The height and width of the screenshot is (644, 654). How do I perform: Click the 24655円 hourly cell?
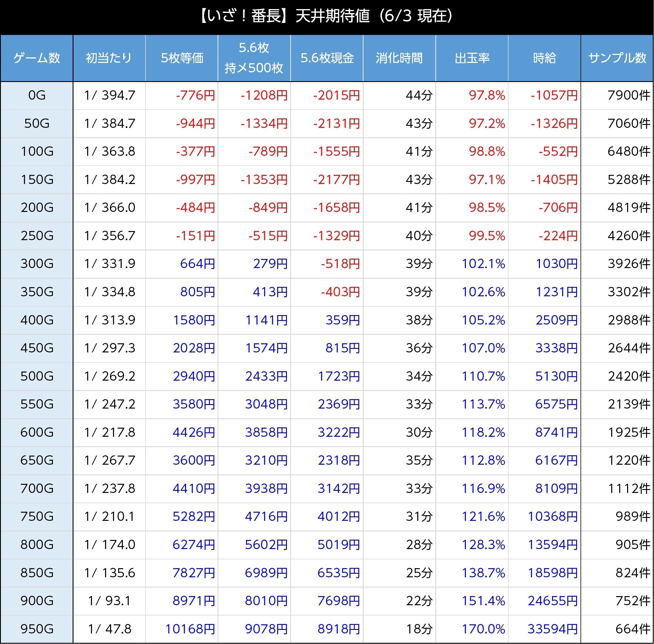544,601
